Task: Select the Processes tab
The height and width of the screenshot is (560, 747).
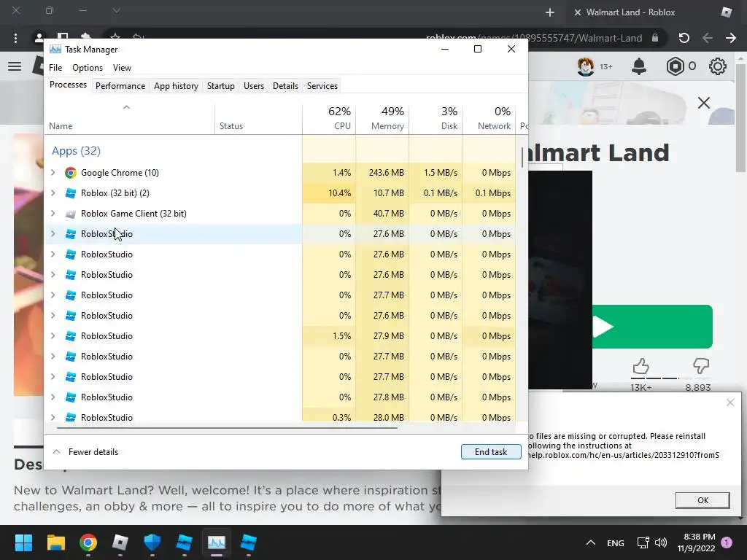Action: (68, 85)
